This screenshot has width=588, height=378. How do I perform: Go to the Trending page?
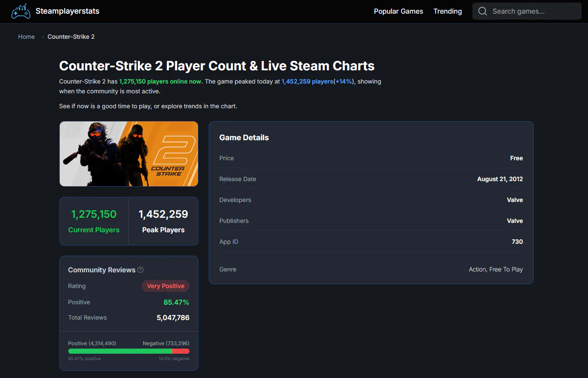[448, 11]
